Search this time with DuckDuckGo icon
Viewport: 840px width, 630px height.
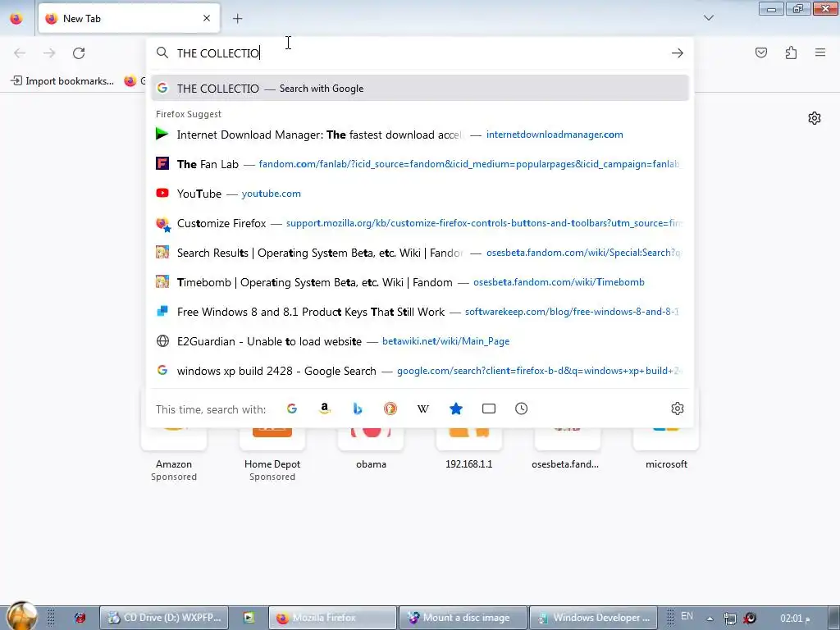coord(390,409)
